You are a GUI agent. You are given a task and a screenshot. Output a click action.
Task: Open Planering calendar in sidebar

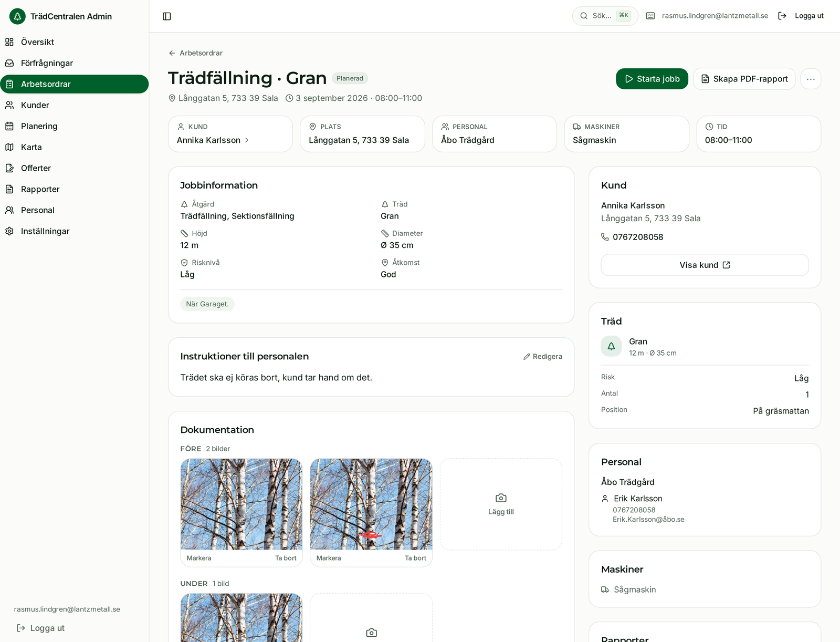pyautogui.click(x=75, y=126)
